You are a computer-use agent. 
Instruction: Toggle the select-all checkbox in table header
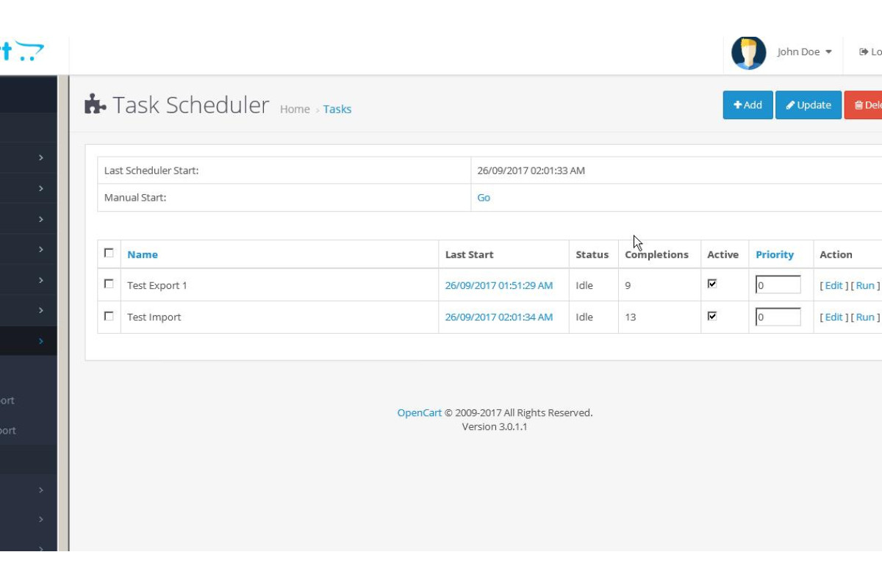[x=109, y=253]
